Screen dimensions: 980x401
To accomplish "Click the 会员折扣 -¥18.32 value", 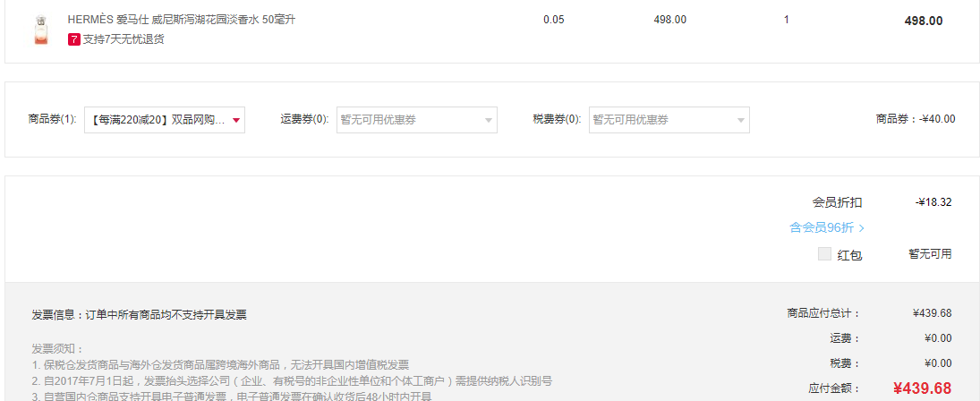I will click(933, 201).
